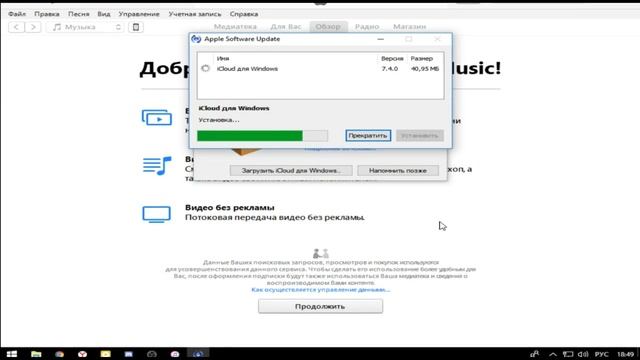Click the device icon next to Музыка

(136, 27)
